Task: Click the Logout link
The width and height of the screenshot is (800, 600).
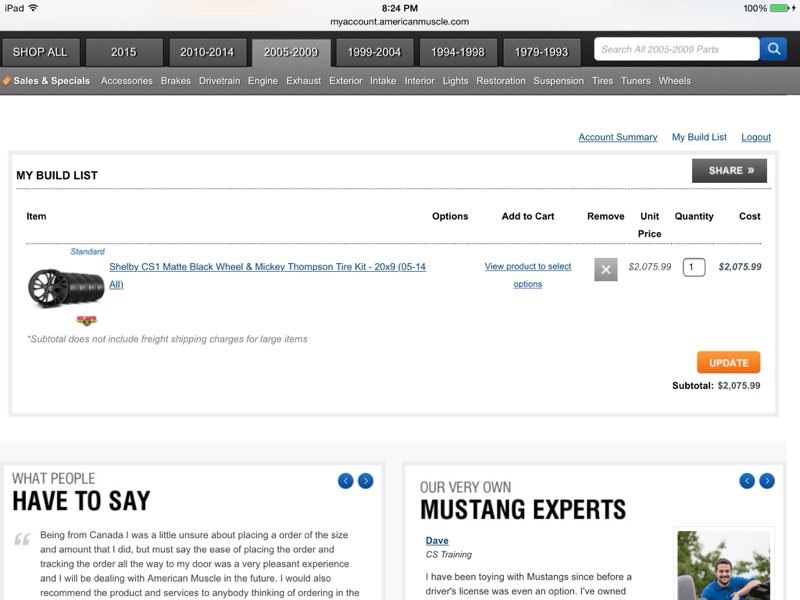Action: tap(756, 137)
